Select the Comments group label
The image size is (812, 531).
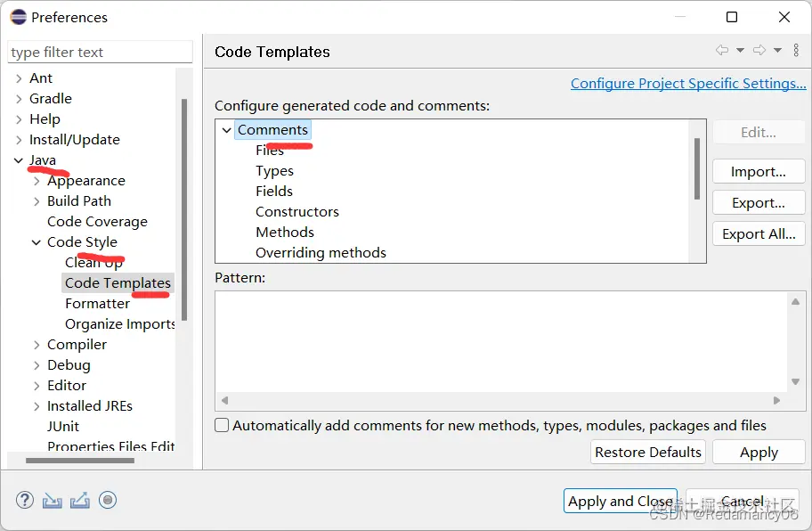pyautogui.click(x=273, y=129)
